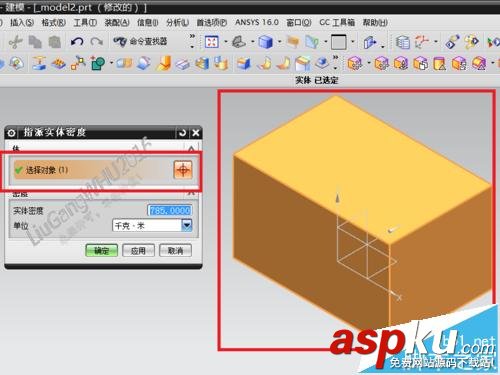
Task: Click the Edge Blend icon
Action: pyautogui.click(x=144, y=63)
